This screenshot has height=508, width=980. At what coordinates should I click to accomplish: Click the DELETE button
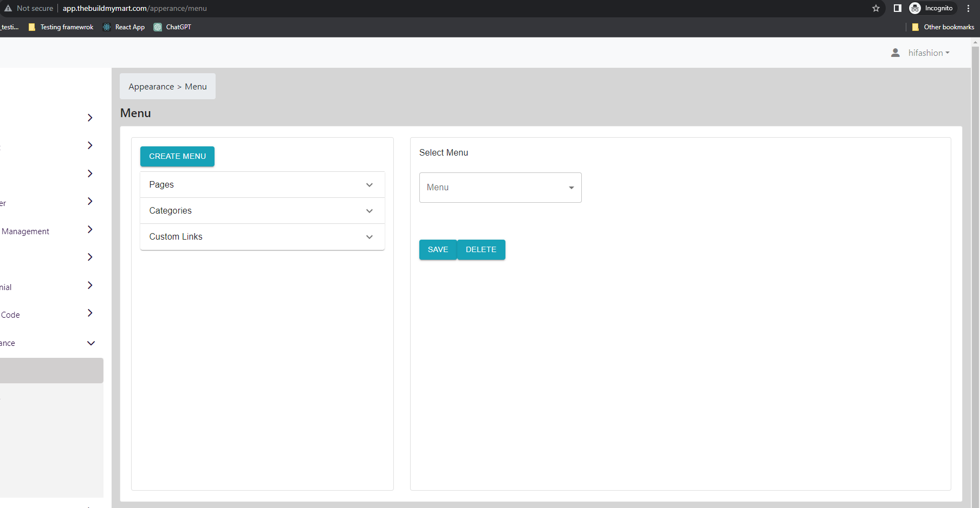(x=481, y=250)
